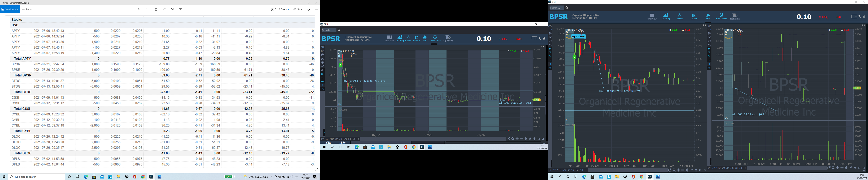Click the horizontal scrollbar under the 2D chart
Viewport: 868px width, 180px height.
(x=787, y=168)
